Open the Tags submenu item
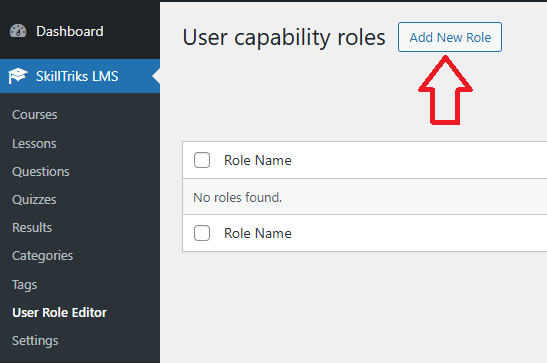Image resolution: width=547 pixels, height=363 pixels. (24, 285)
